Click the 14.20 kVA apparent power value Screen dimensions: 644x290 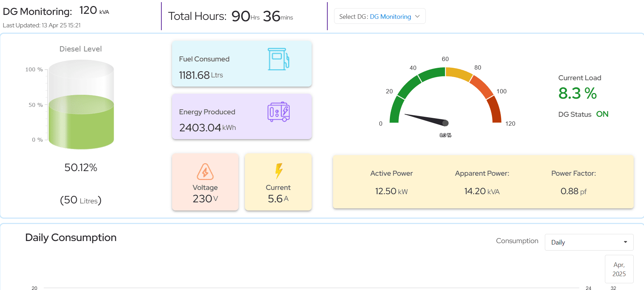point(482,191)
